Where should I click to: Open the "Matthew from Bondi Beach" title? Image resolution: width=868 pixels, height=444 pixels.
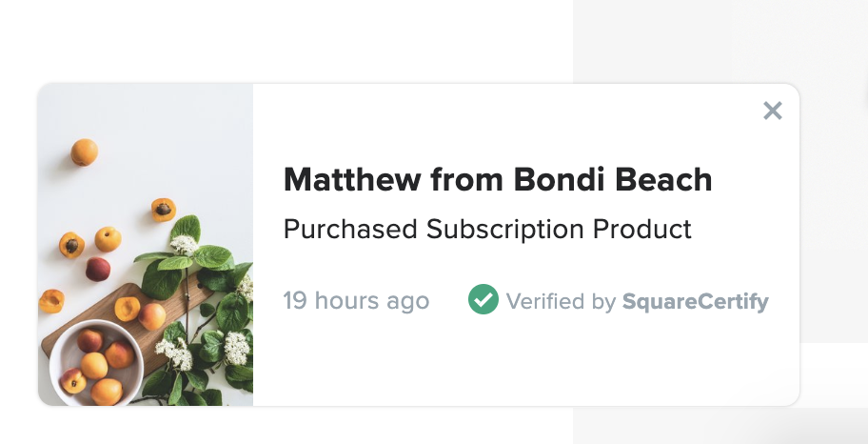498,179
